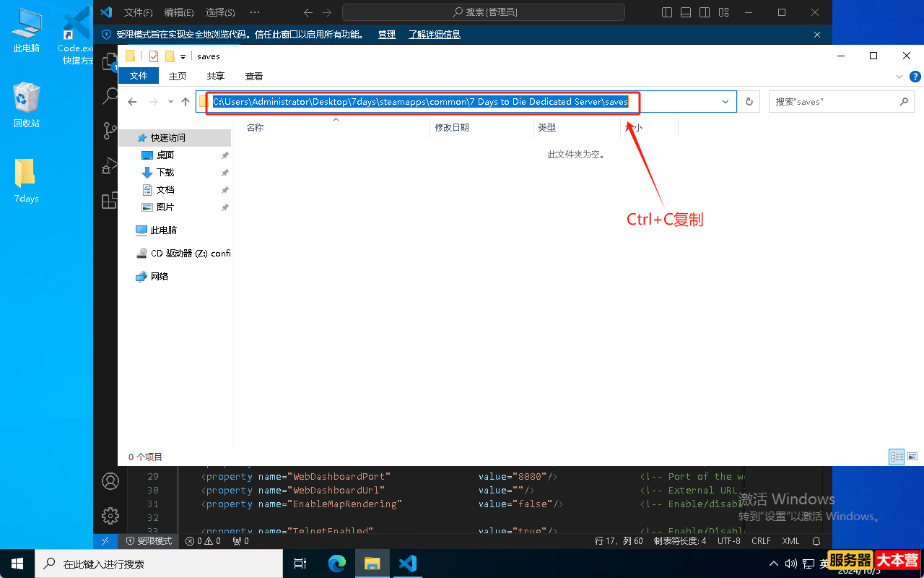
Task: Open VS Code Source Control view
Action: pos(110,130)
